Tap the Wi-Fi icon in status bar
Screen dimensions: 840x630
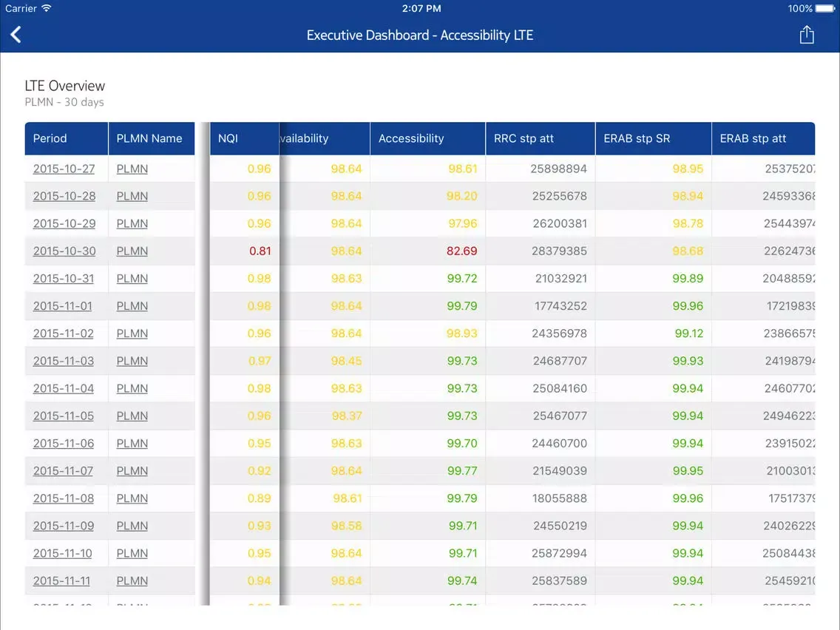pyautogui.click(x=47, y=9)
